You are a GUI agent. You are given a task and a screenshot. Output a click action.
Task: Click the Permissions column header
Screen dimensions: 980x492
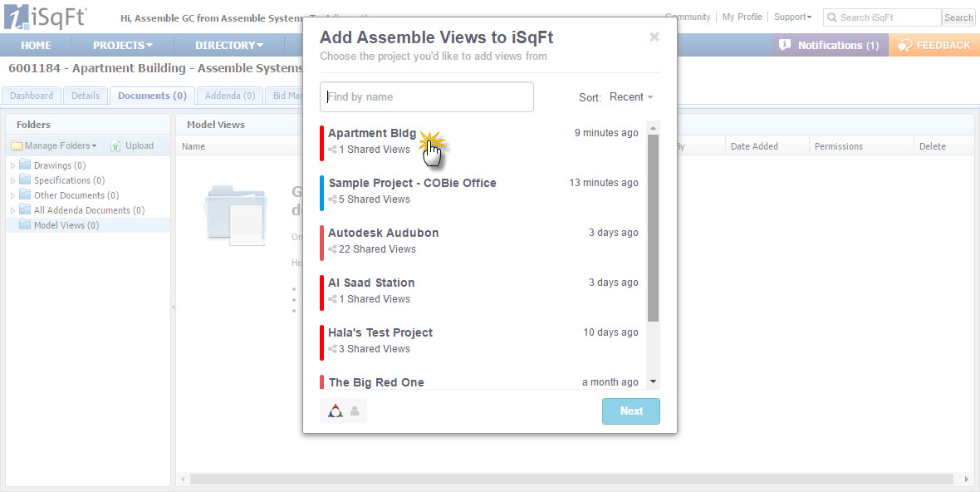pos(860,146)
